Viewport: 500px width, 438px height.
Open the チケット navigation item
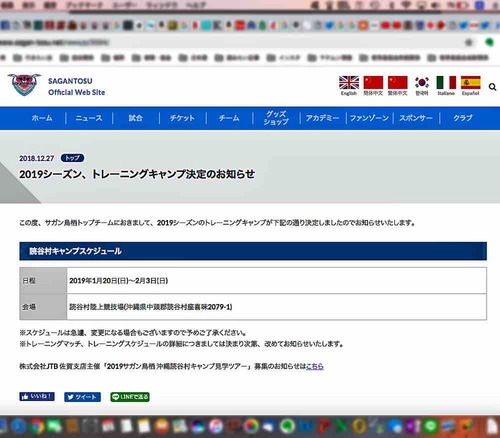[x=182, y=118]
